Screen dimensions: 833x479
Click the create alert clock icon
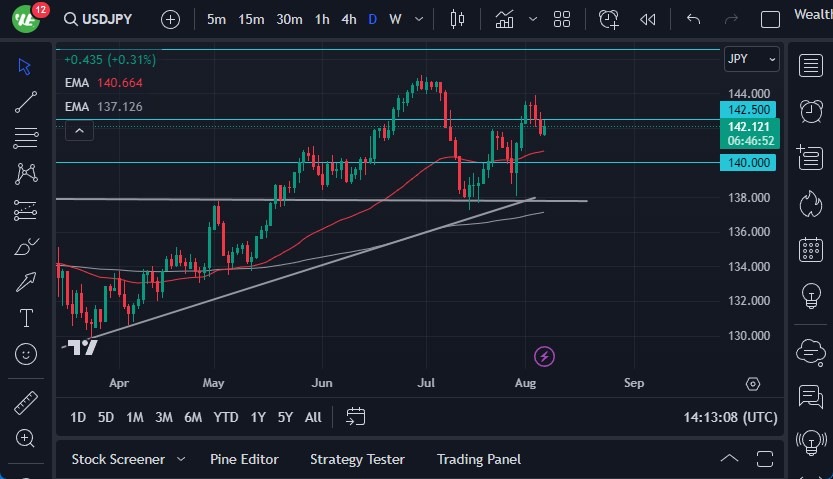609,19
